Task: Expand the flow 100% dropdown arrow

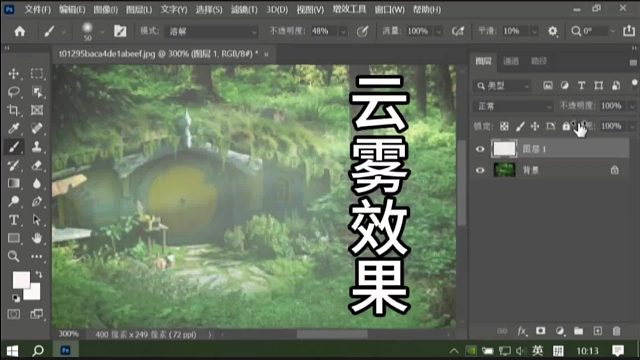Action: click(439, 31)
